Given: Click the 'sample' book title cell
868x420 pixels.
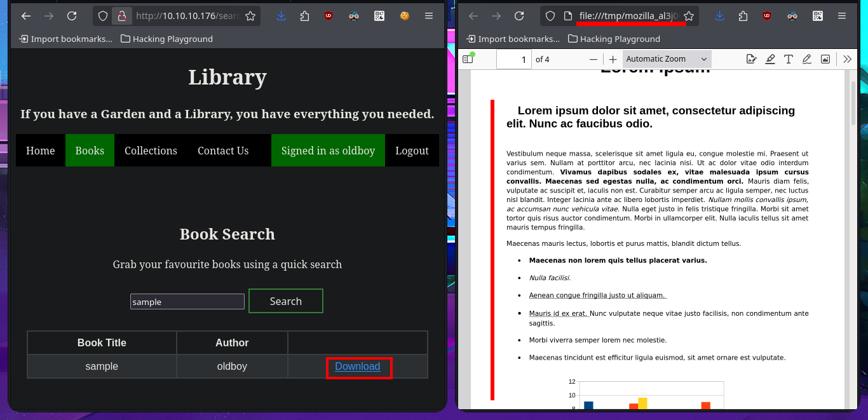Looking at the screenshot, I should (x=102, y=367).
